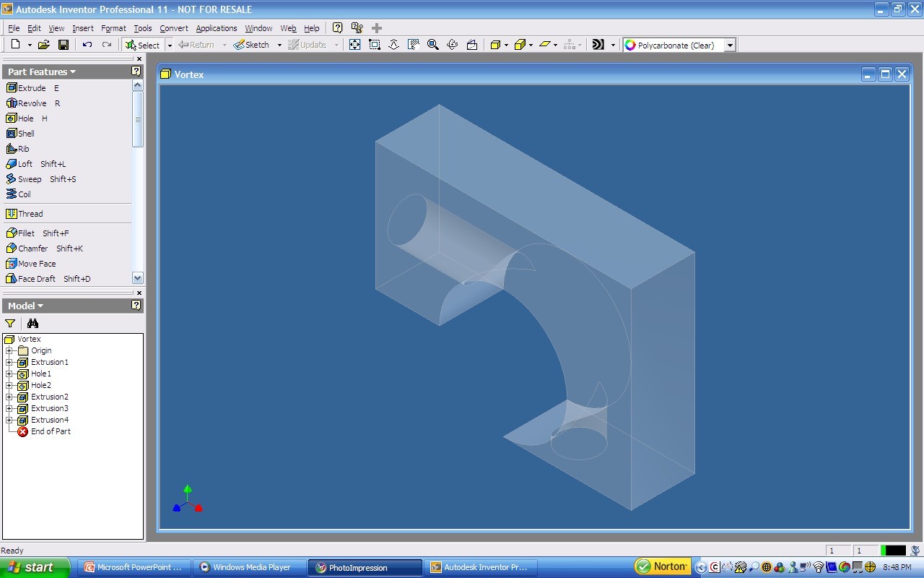Viewport: 924px width, 578px height.
Task: Open the Convert menu
Action: [x=173, y=28]
